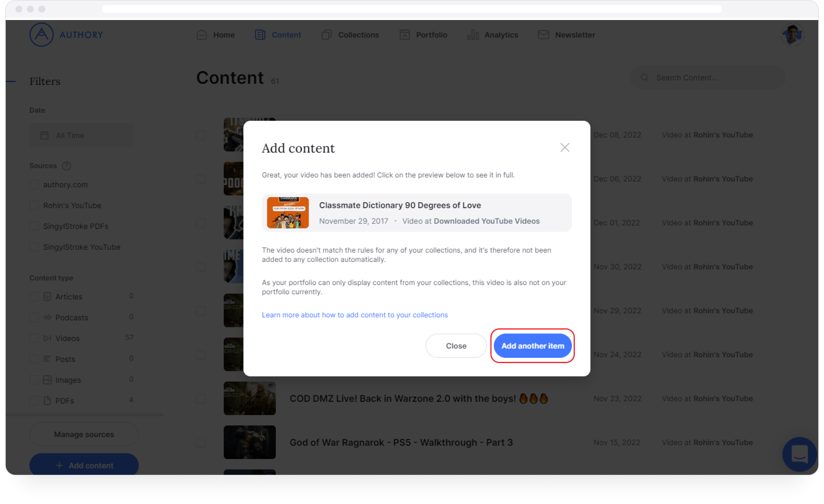The width and height of the screenshot is (824, 504).
Task: Click the Add content sidebar button
Action: (x=84, y=465)
